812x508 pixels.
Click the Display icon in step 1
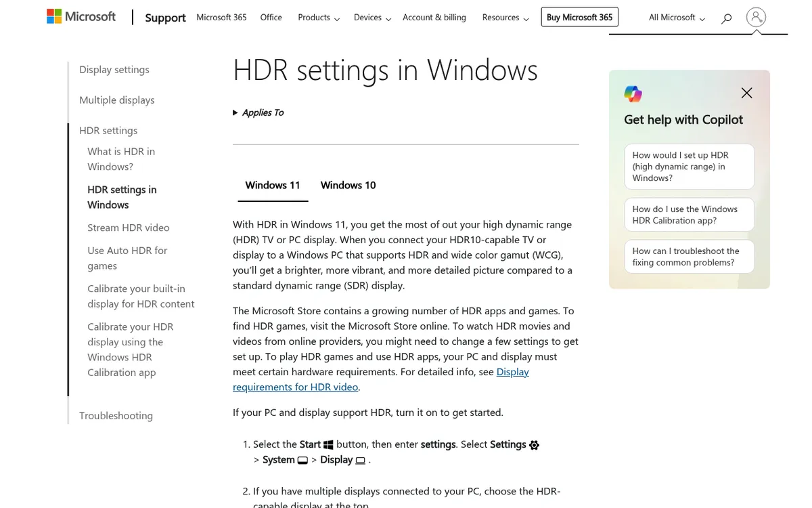(361, 461)
